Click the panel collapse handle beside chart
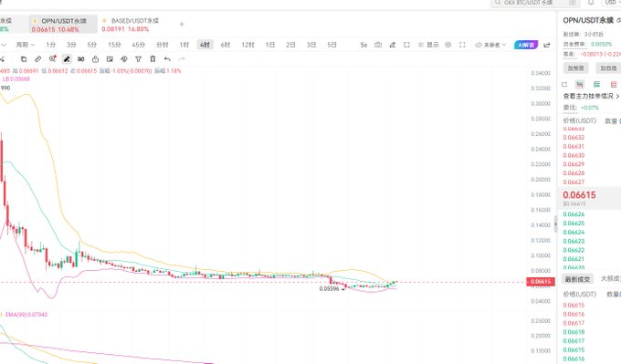Viewport: 621px width, 364px height. (x=555, y=224)
